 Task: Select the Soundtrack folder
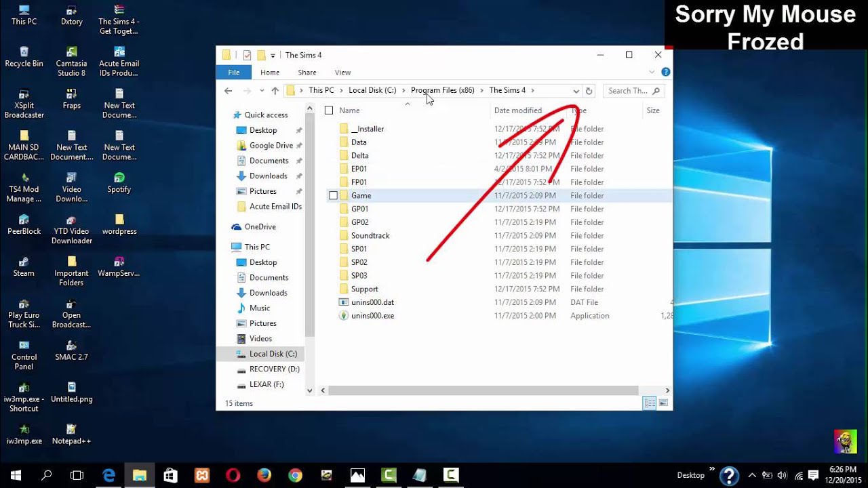click(x=370, y=235)
